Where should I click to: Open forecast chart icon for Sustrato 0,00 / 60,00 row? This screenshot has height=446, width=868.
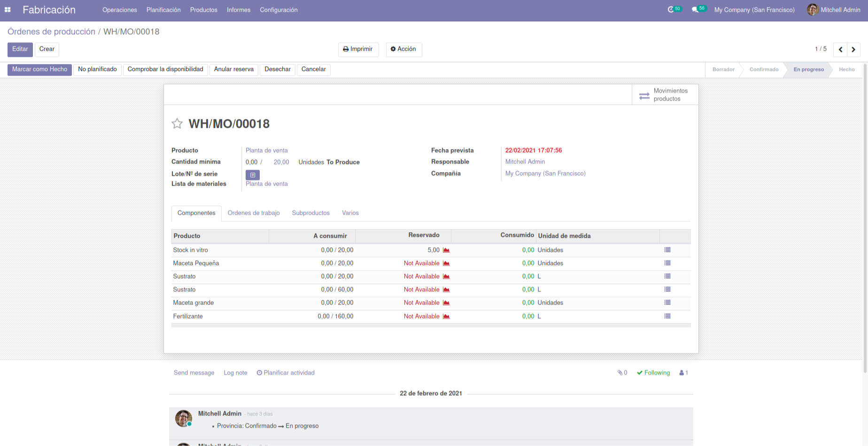[x=446, y=290]
